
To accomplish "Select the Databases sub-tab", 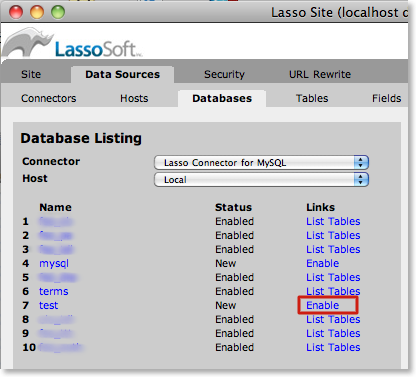I will coord(222,98).
